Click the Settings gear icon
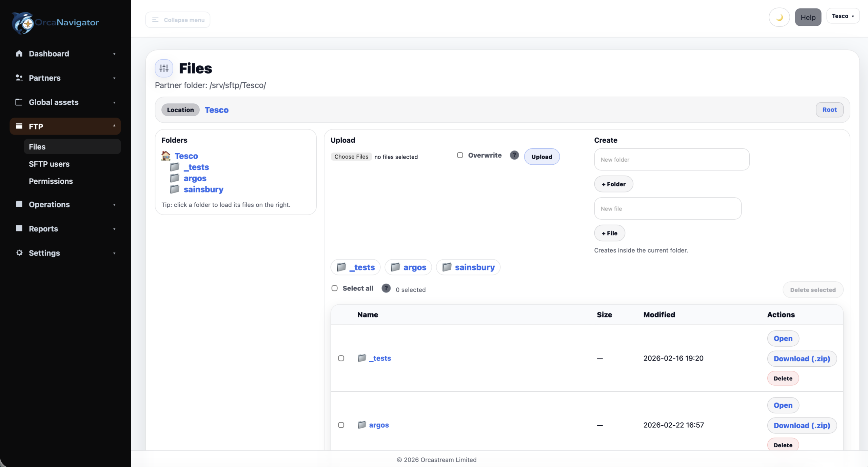 click(19, 253)
